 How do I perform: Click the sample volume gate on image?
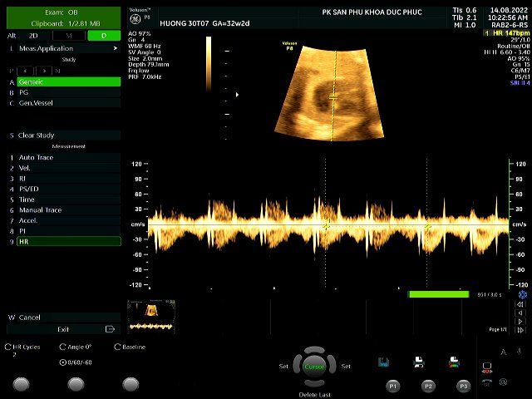[333, 97]
